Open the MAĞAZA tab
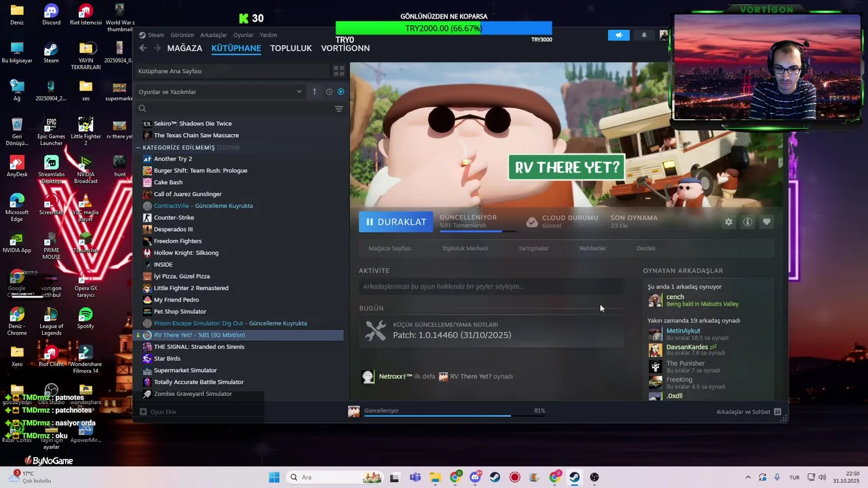 [x=184, y=48]
